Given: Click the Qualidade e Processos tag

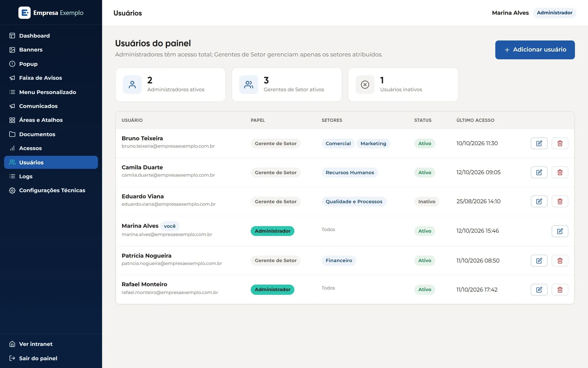Looking at the screenshot, I should tap(354, 202).
